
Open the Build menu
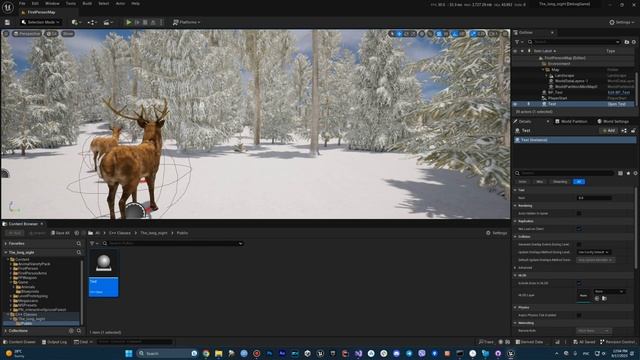point(87,3)
